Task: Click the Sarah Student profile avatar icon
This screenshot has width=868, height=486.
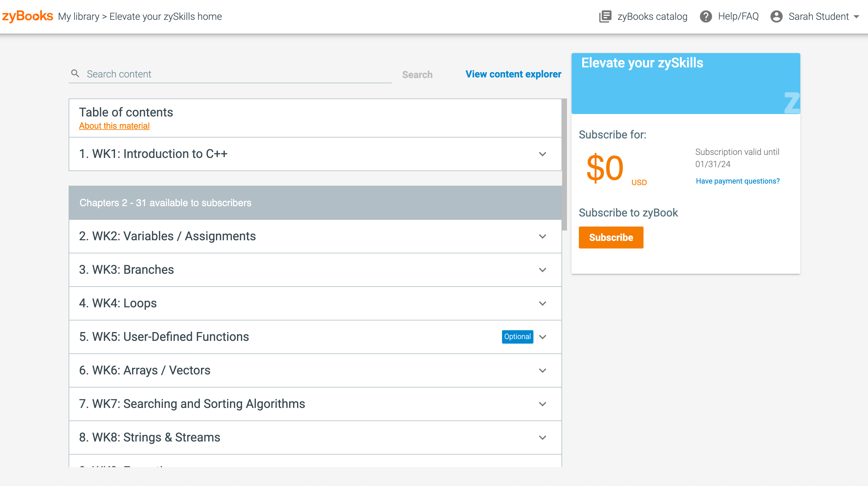Action: coord(777,16)
